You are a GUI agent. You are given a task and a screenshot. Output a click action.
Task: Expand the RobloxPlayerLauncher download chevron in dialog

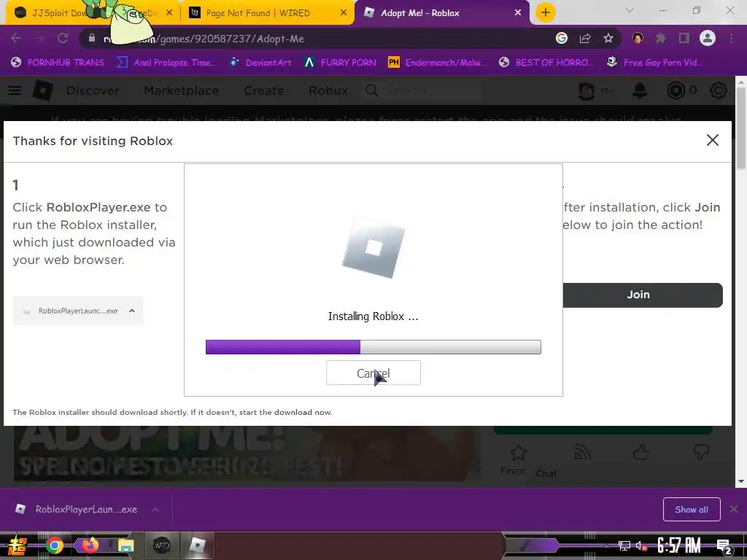(132, 311)
